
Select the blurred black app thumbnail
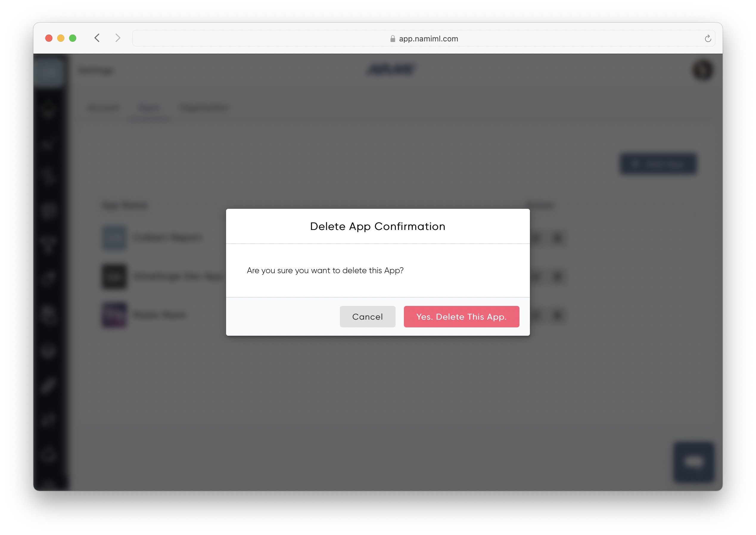tap(114, 276)
